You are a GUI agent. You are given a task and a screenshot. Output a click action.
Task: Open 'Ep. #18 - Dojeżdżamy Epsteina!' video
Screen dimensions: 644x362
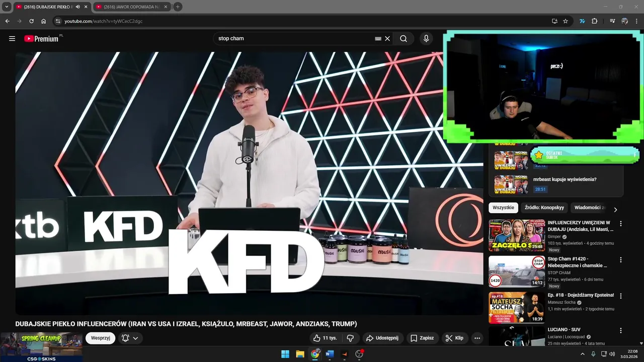(x=581, y=295)
